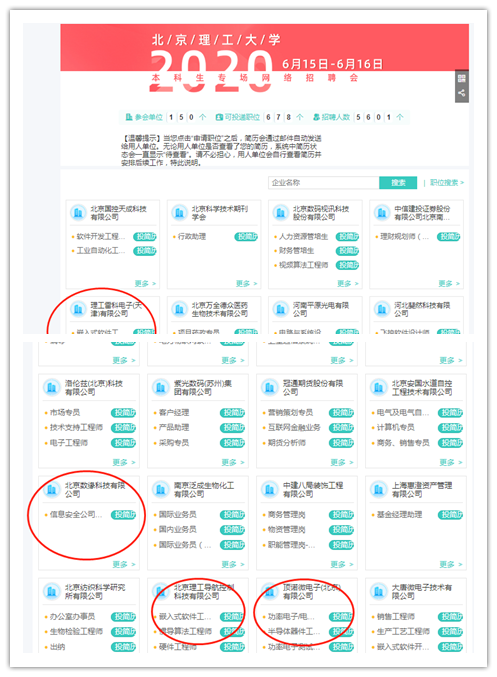Click logo icon of 北京安国水道自控工程技术有限公司
This screenshot has height=677, width=497.
[x=379, y=387]
